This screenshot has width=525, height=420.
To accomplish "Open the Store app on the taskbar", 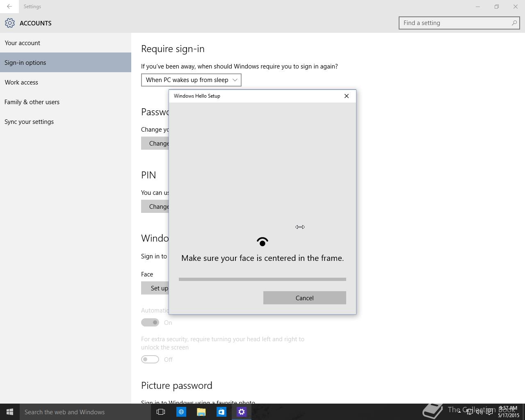I will coord(221,412).
